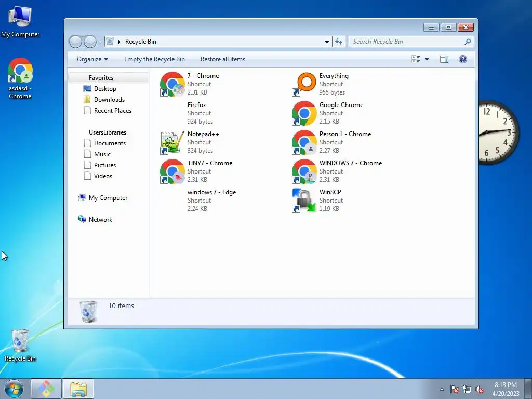Show hidden tray icons arrow
532x399 pixels.
coord(442,389)
